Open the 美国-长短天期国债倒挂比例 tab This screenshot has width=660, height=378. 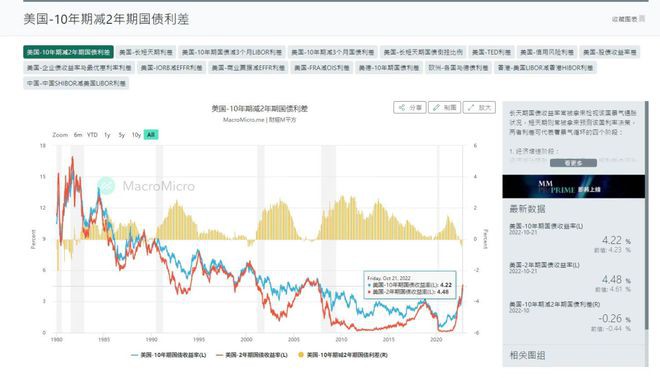click(423, 52)
